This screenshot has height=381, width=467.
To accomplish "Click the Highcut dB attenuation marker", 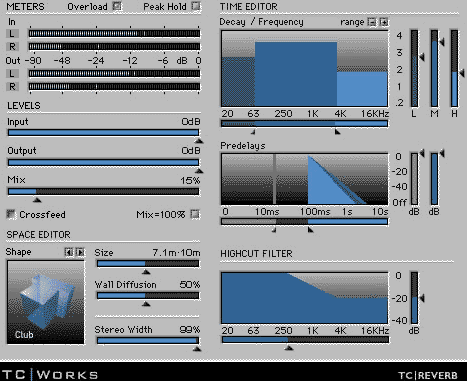I will click(x=422, y=298).
